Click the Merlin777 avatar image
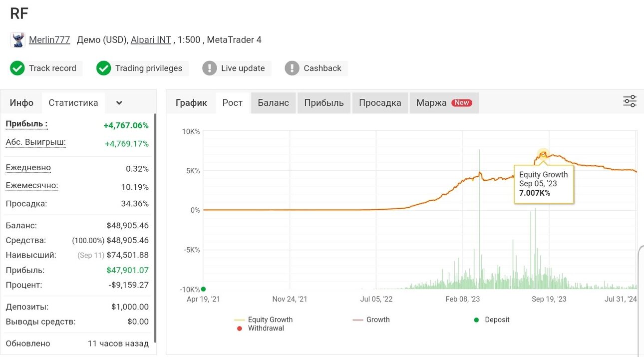This screenshot has height=357, width=644. (17, 40)
